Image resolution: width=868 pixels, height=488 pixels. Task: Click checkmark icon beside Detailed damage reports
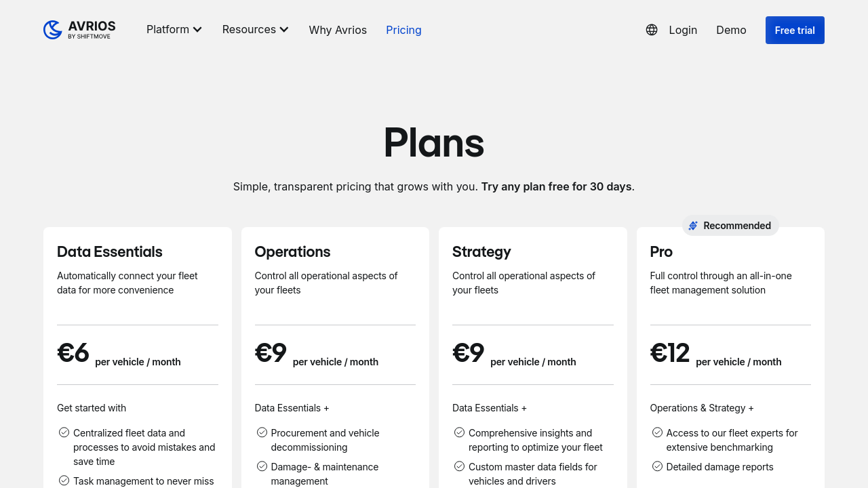tap(657, 466)
